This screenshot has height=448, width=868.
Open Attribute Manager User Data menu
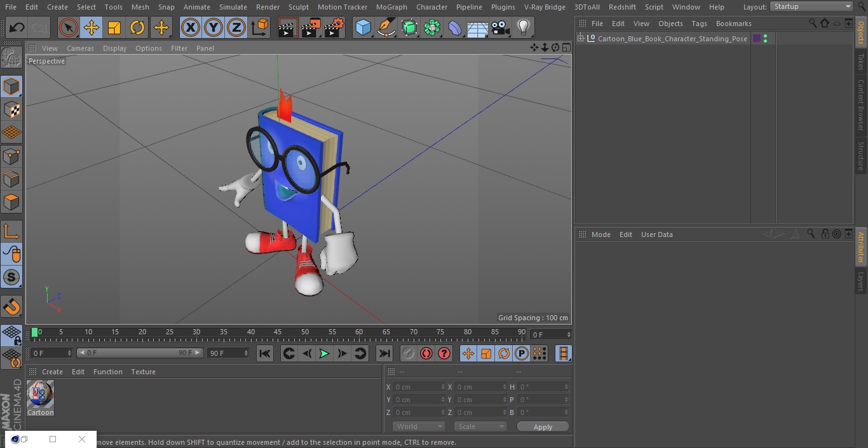coord(656,234)
